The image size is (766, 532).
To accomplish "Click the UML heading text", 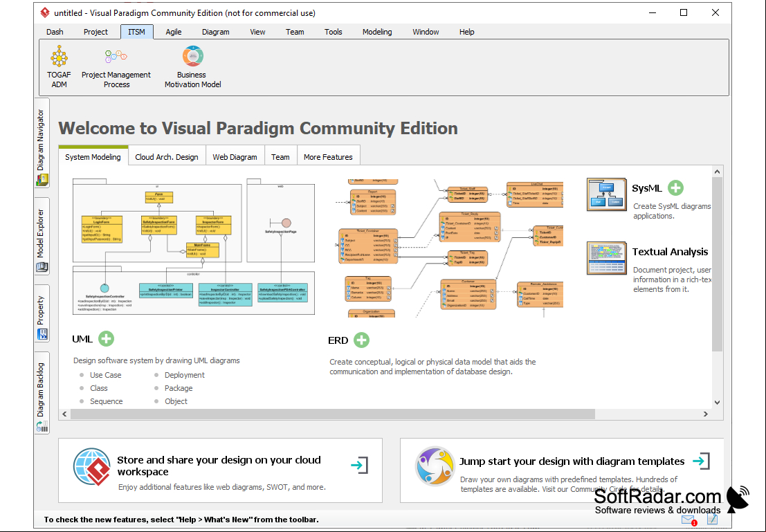I will (82, 339).
